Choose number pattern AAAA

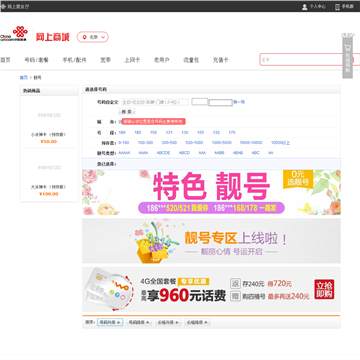143,153
